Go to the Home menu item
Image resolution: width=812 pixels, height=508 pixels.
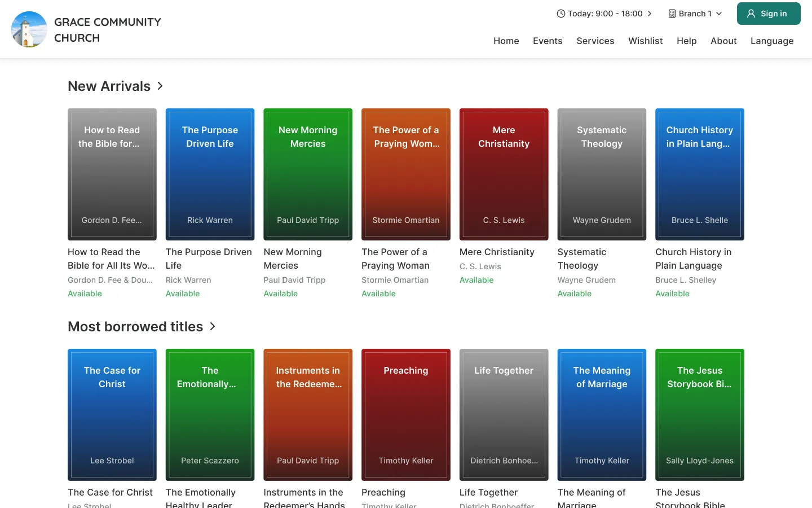pos(506,41)
